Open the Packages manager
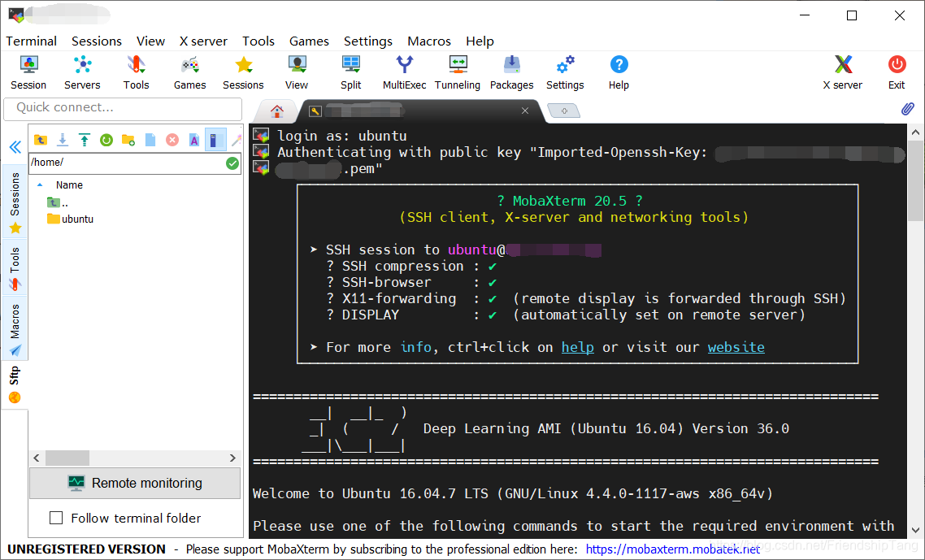The height and width of the screenshot is (560, 925). [x=511, y=72]
